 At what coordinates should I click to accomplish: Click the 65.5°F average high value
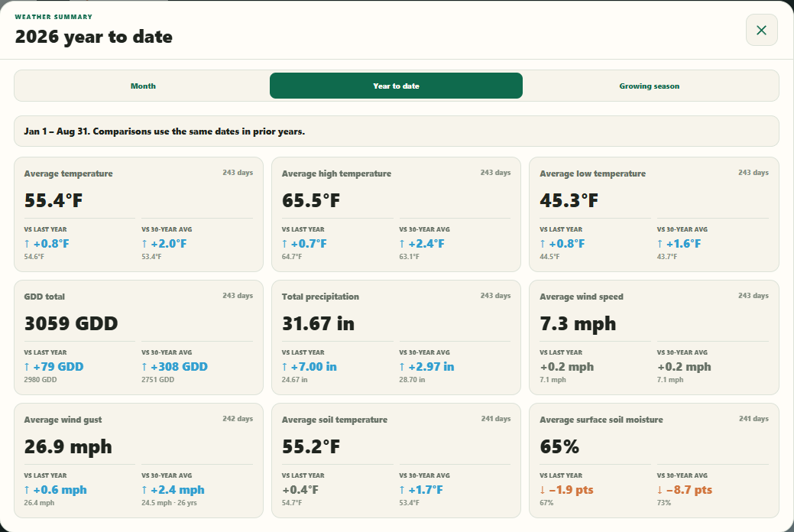tap(311, 200)
